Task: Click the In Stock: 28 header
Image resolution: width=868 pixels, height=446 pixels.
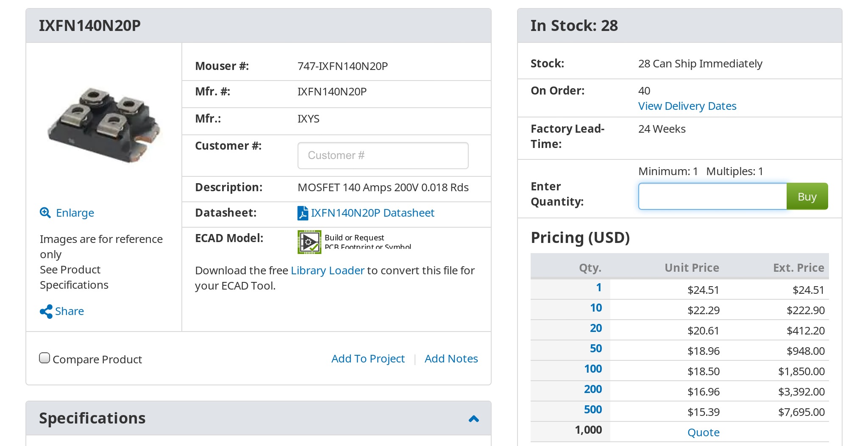Action: (574, 25)
